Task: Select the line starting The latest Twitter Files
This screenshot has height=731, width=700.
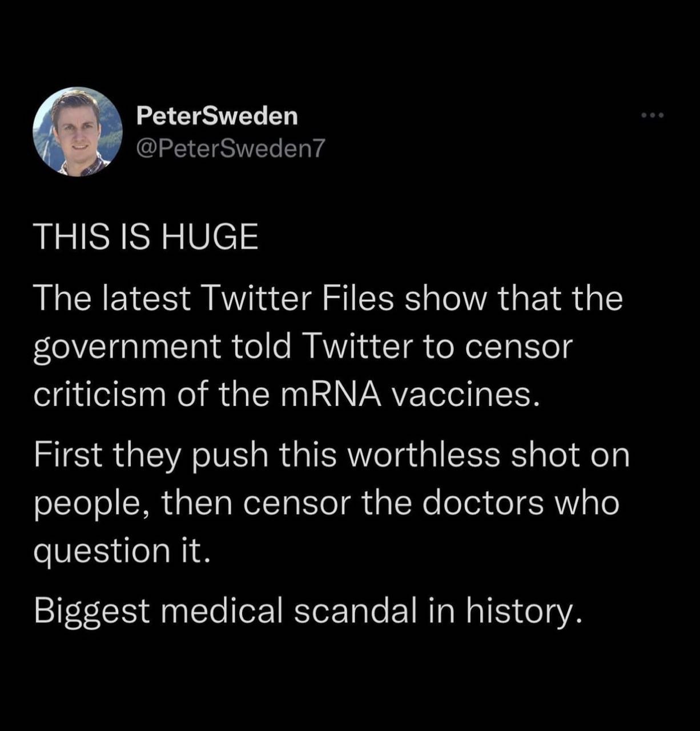Action: [x=328, y=299]
